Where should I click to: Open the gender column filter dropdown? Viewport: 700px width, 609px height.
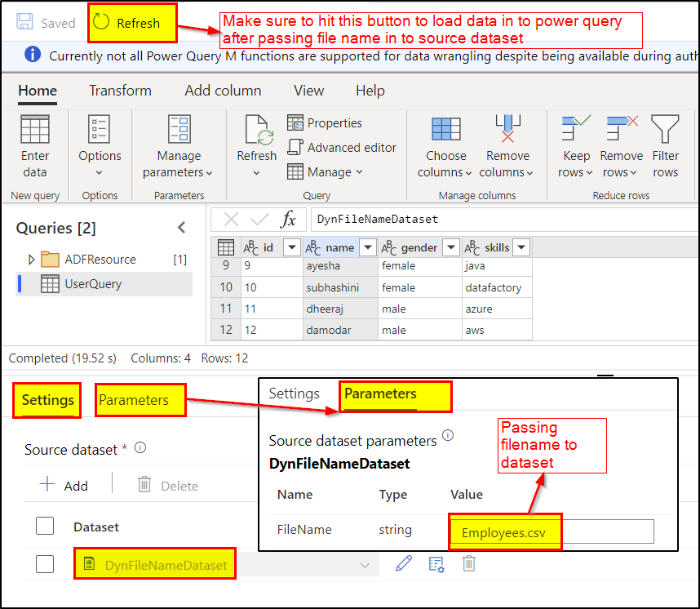point(451,247)
